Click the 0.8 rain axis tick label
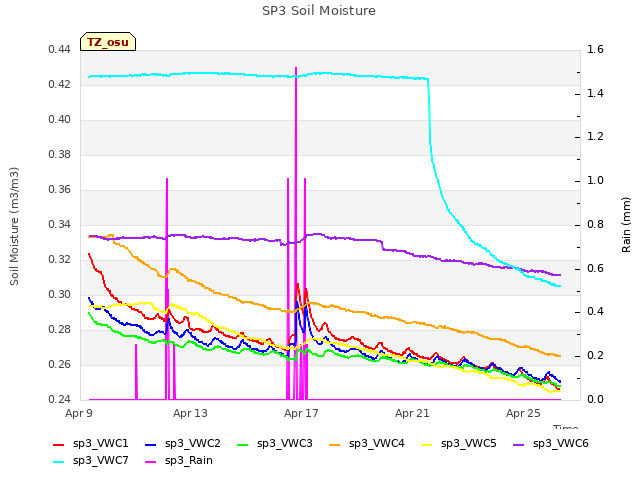The width and height of the screenshot is (640, 480). pyautogui.click(x=595, y=224)
